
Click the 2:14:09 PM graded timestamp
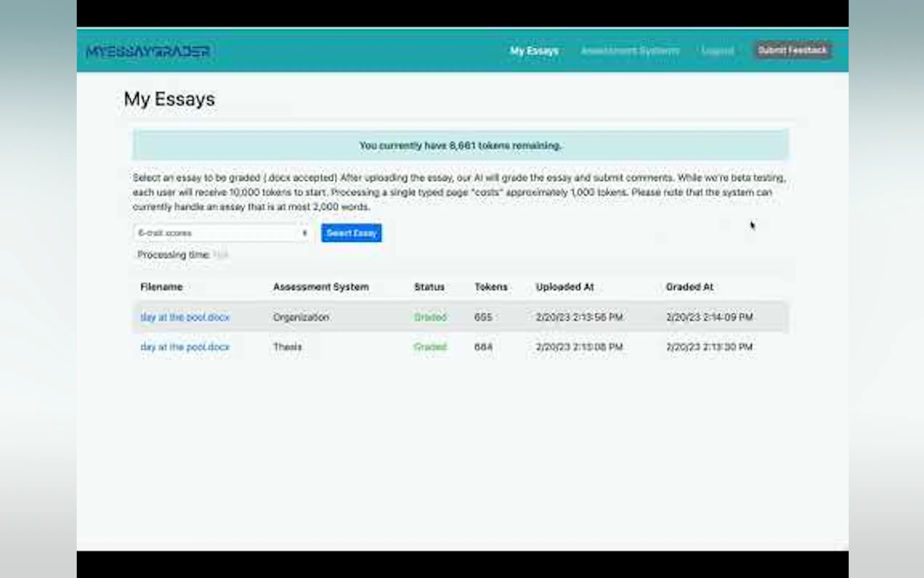click(x=709, y=317)
